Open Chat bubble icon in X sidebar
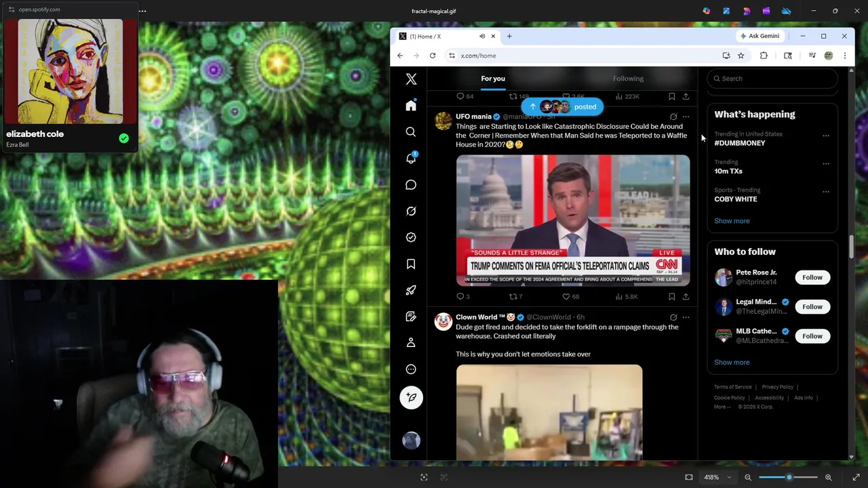The height and width of the screenshot is (488, 868). coord(411,184)
